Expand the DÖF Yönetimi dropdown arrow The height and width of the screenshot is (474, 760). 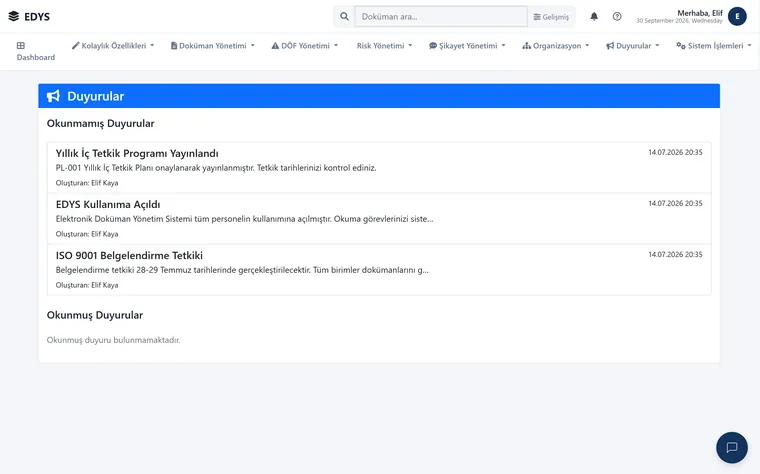click(336, 46)
